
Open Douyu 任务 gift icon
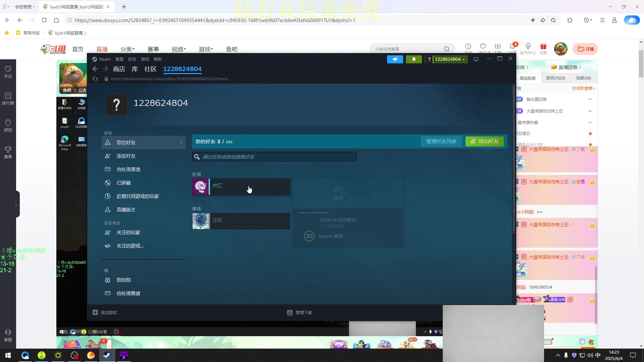tap(543, 48)
